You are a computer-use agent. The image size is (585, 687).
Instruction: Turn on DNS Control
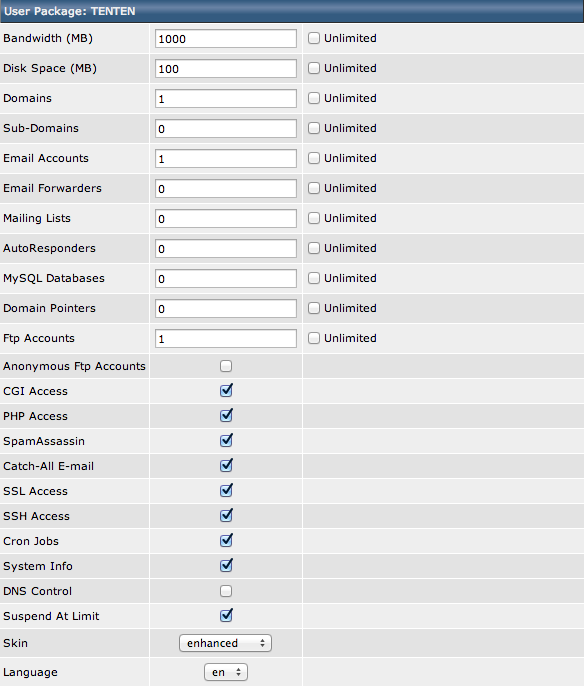[226, 591]
